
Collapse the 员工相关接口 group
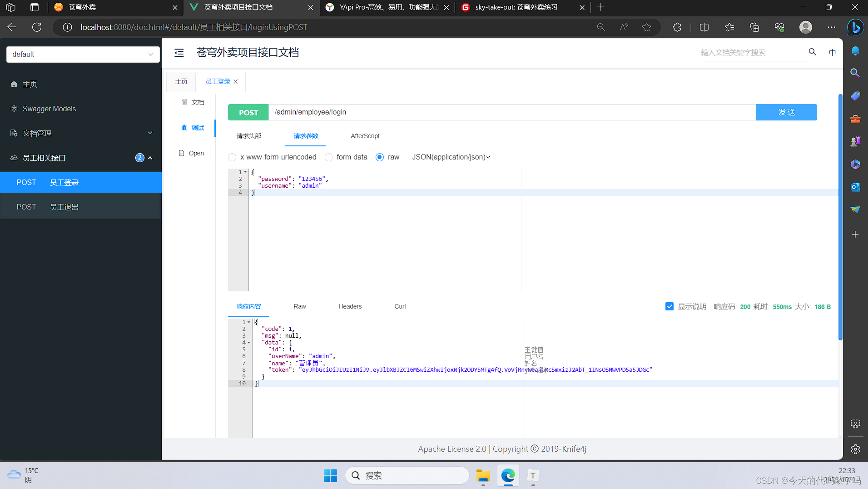point(81,158)
